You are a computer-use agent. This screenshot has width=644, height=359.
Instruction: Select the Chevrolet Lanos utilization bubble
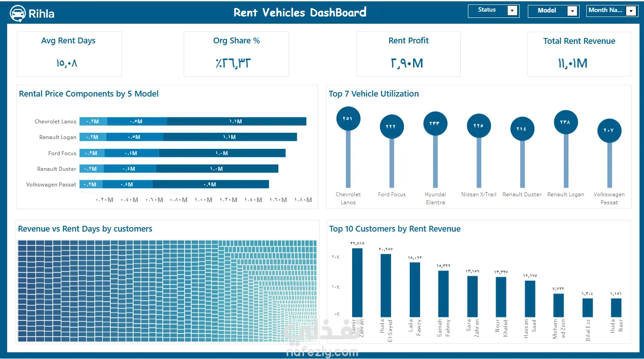point(349,118)
